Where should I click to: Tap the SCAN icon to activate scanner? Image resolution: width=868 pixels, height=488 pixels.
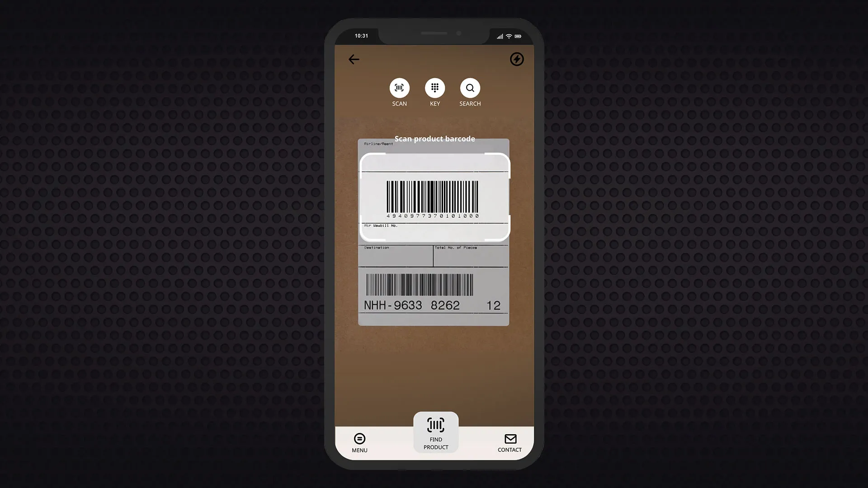pyautogui.click(x=400, y=88)
